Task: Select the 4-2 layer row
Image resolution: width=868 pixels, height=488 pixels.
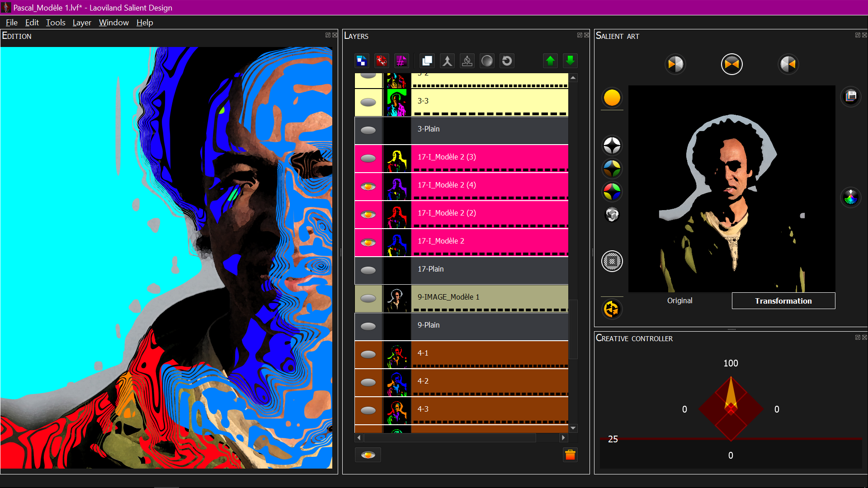Action: 490,382
